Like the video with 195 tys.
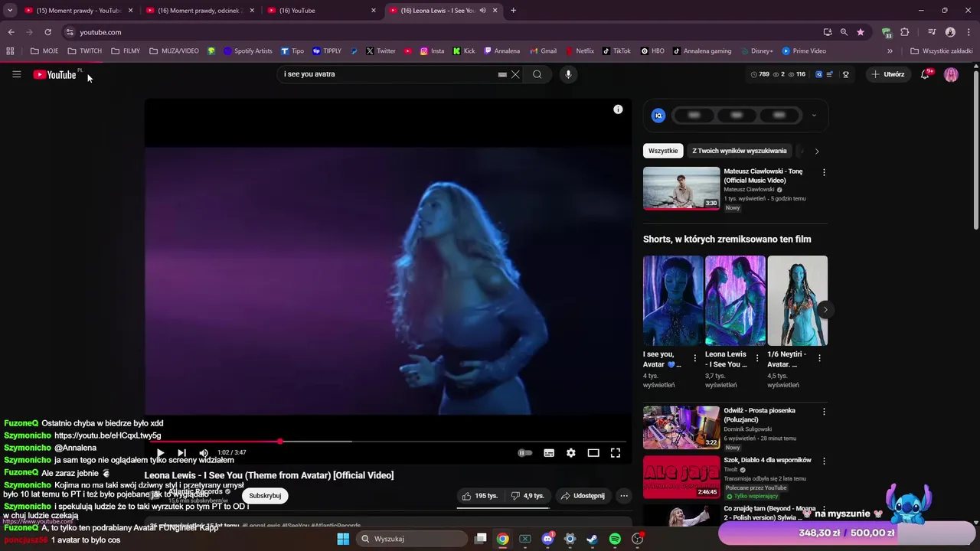 tap(480, 496)
